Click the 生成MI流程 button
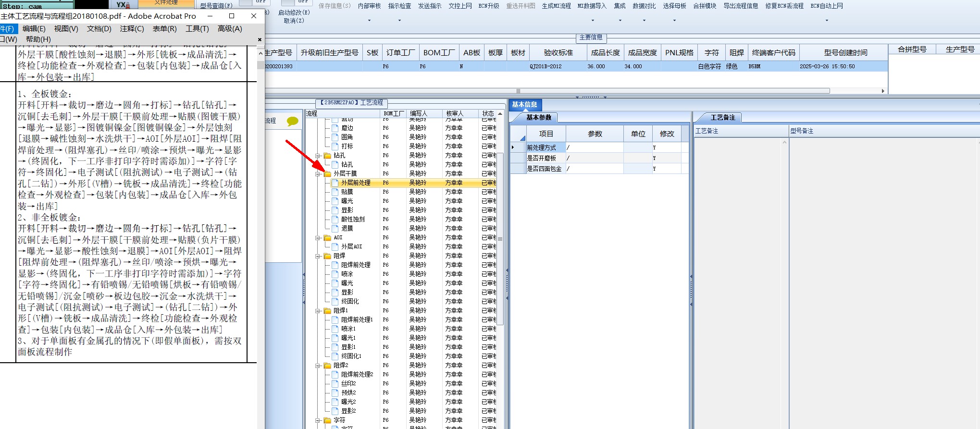 tap(557, 6)
